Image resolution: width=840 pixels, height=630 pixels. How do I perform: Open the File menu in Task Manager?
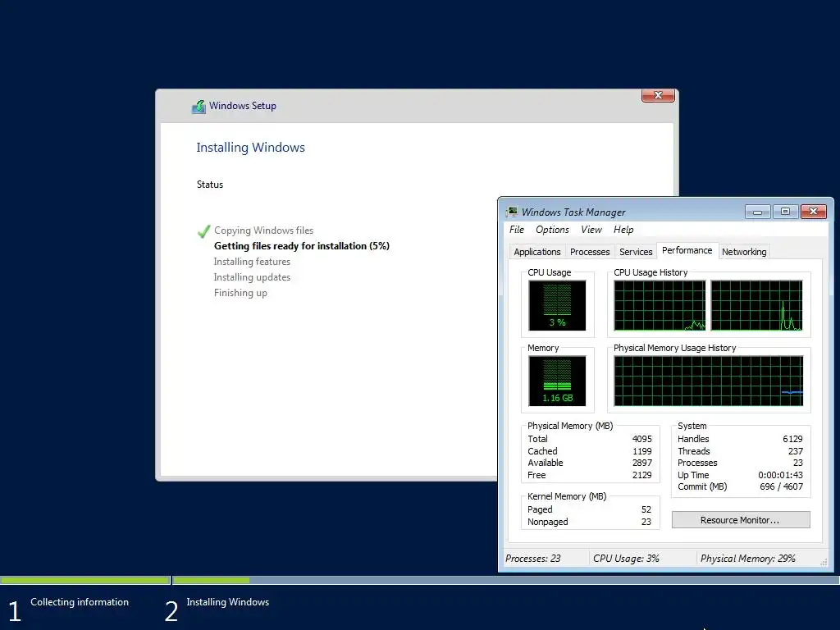(x=517, y=230)
